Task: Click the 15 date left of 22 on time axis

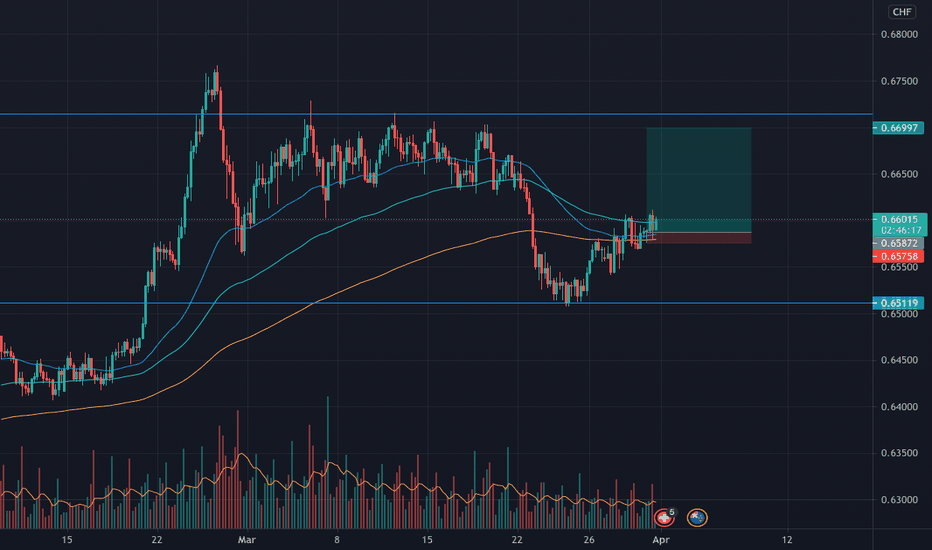Action: [x=67, y=540]
